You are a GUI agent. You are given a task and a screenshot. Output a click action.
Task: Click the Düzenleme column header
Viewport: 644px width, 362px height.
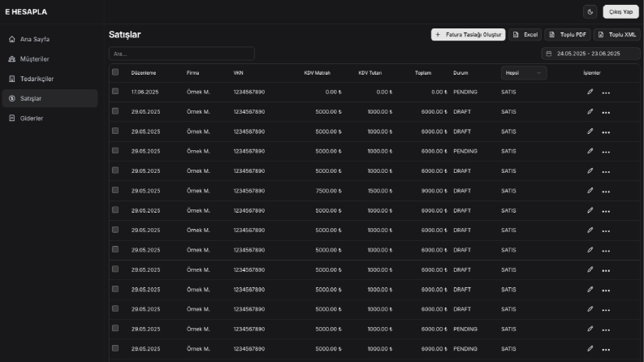click(144, 73)
